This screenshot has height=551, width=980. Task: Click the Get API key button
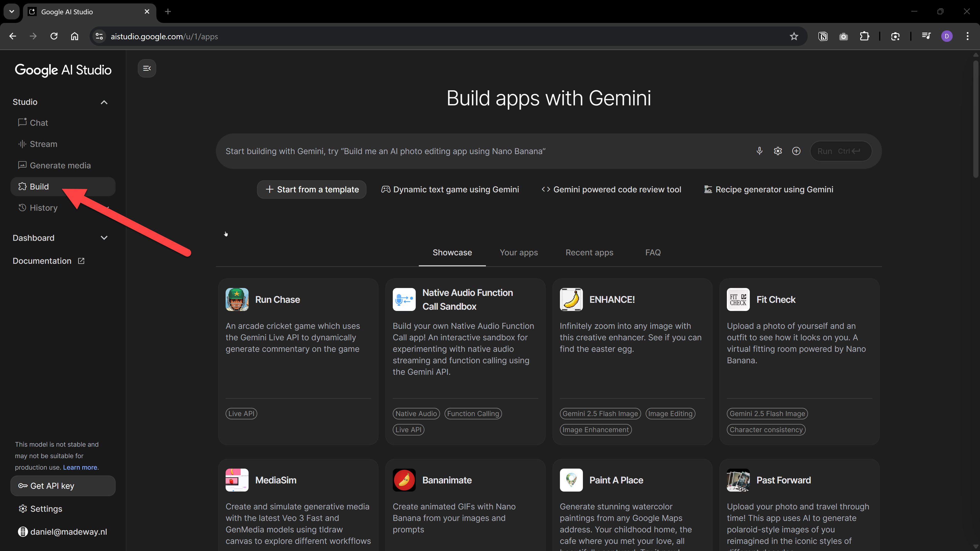[63, 486]
